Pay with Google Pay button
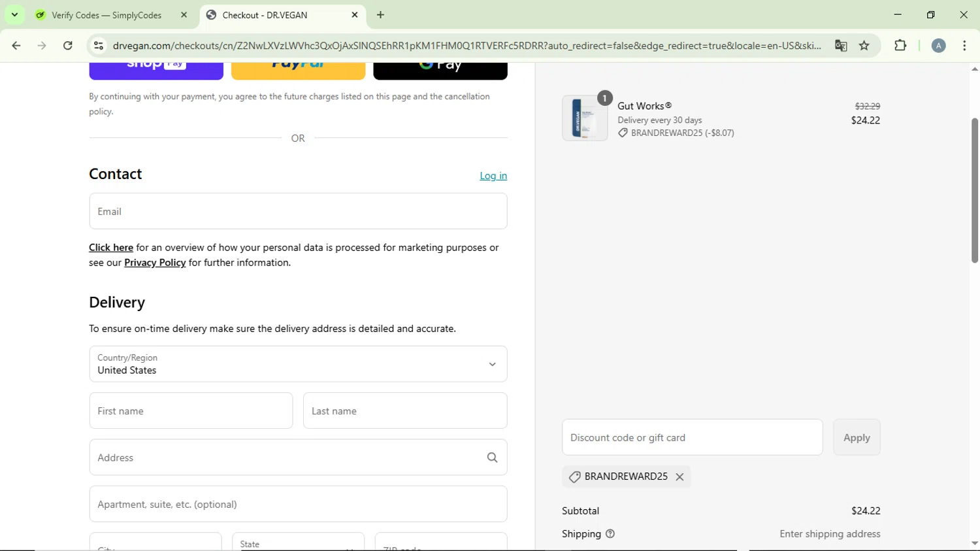The height and width of the screenshot is (551, 980). pos(440,71)
